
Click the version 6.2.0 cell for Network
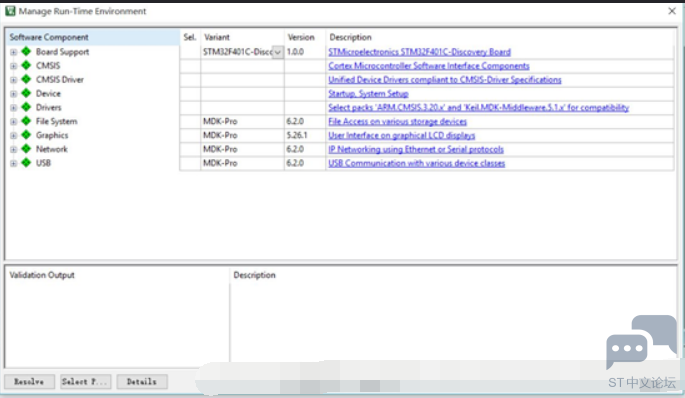point(305,149)
